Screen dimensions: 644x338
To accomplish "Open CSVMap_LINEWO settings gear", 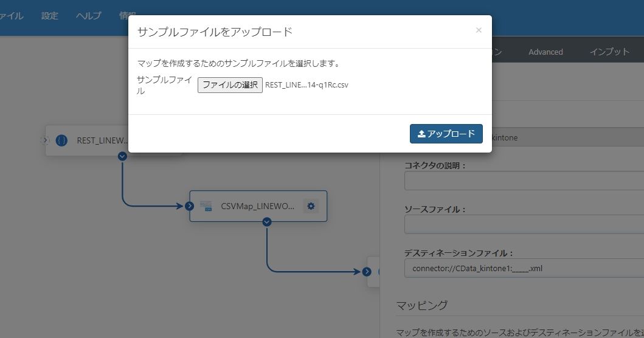I will coord(311,205).
